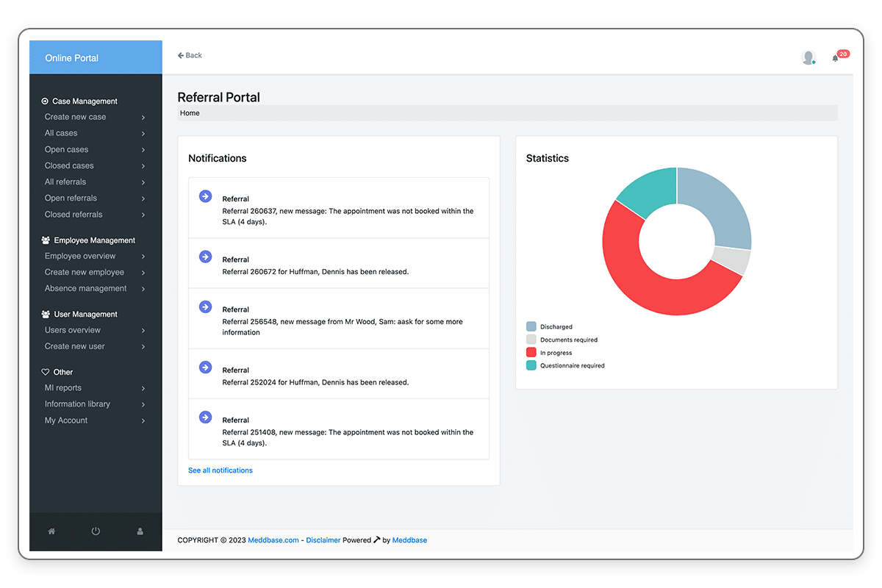Expand chevron next to Create new case
Viewport: 882px width, 588px height.
coord(143,118)
